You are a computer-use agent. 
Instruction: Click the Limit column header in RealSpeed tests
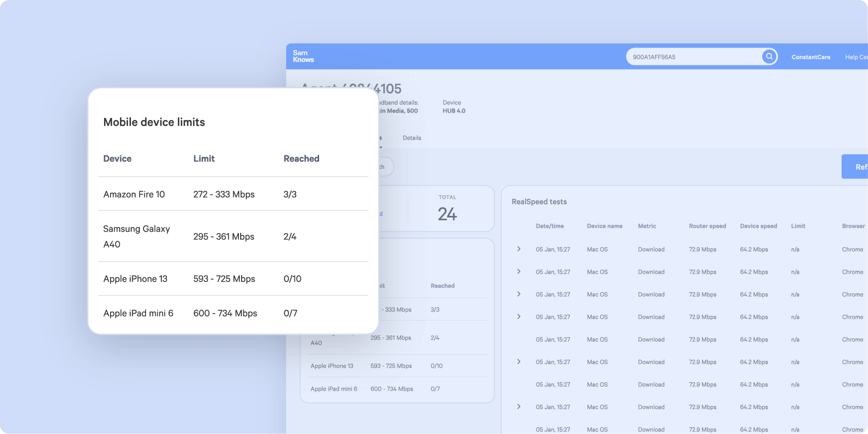[x=798, y=226]
